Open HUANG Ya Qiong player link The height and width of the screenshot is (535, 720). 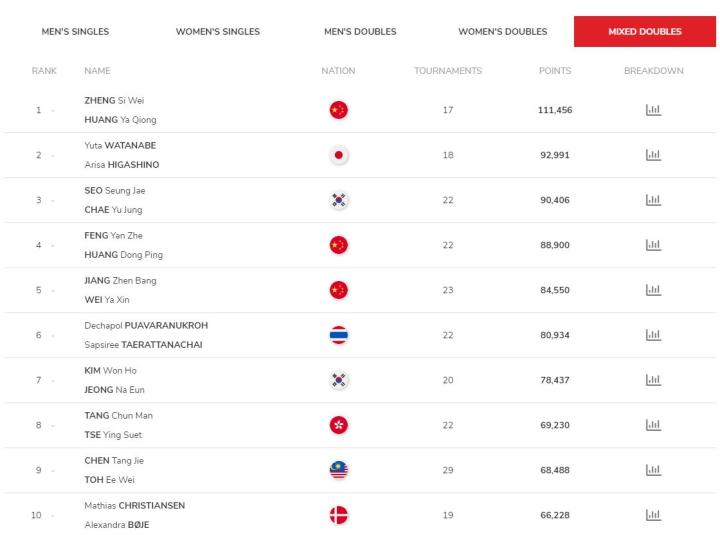pos(120,120)
